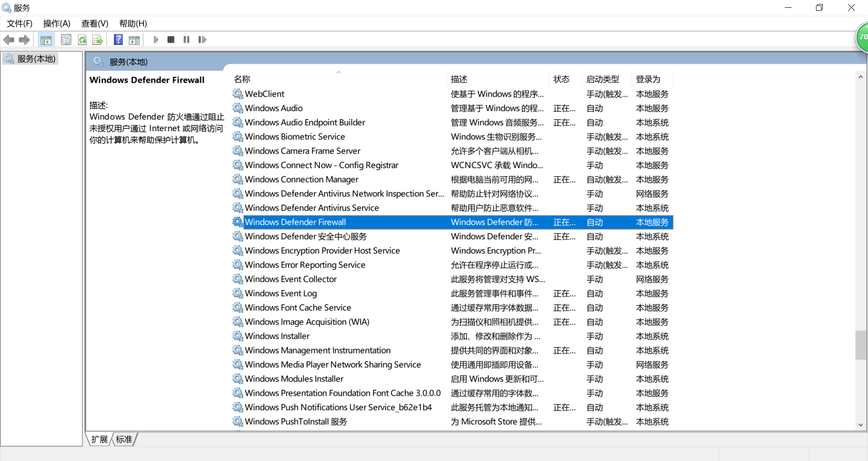
Task: Click the gear icon beside Windows Event Collector
Action: 238,279
